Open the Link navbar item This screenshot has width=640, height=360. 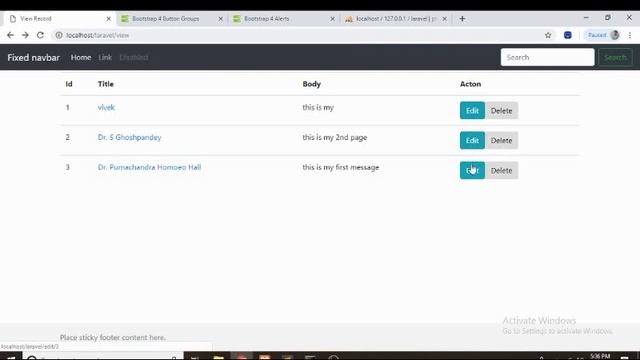[x=105, y=58]
